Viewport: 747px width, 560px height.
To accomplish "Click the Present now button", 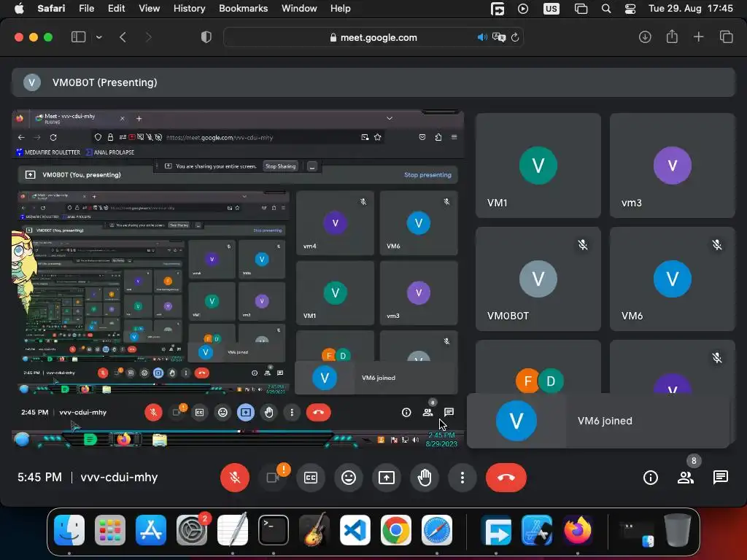I will [387, 477].
